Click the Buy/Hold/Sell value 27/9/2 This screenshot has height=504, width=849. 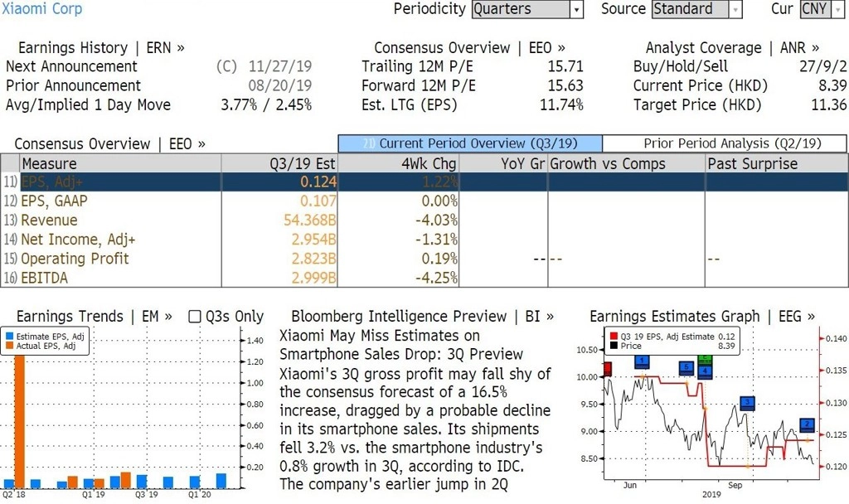823,66
